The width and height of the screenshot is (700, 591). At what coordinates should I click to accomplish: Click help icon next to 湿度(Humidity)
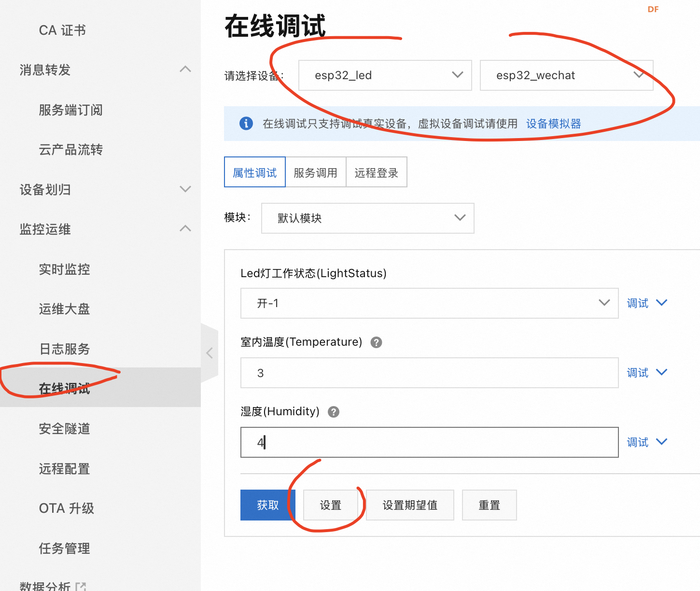334,412
